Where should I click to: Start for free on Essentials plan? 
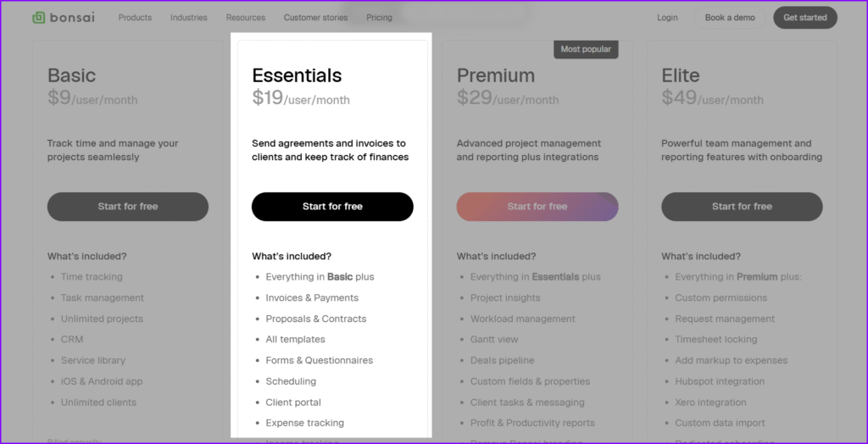(332, 207)
